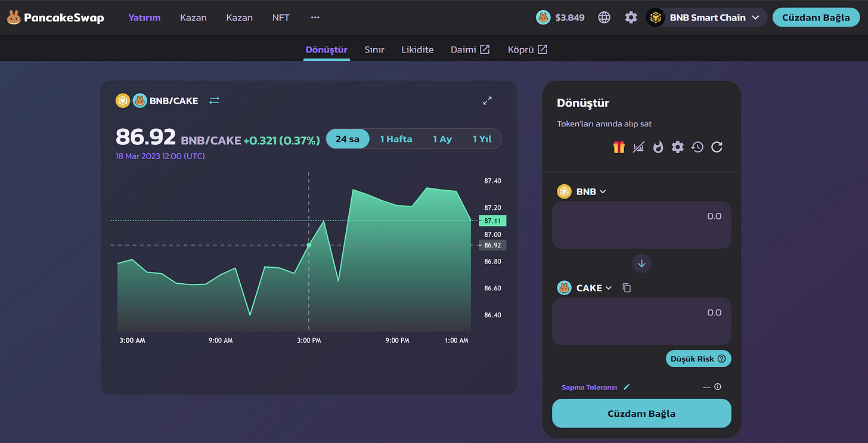Click the gift box icon
This screenshot has width=868, height=443.
[x=619, y=147]
